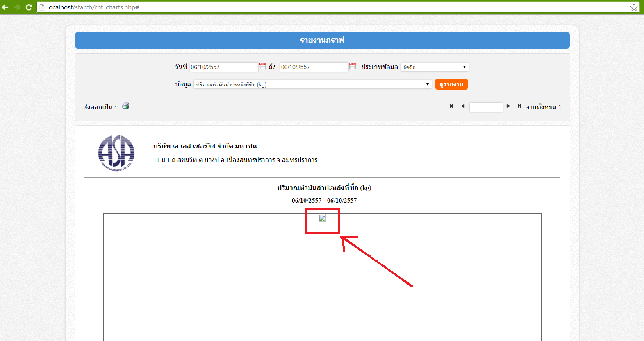Export the report using the printer icon
The image size is (644, 341).
click(126, 106)
